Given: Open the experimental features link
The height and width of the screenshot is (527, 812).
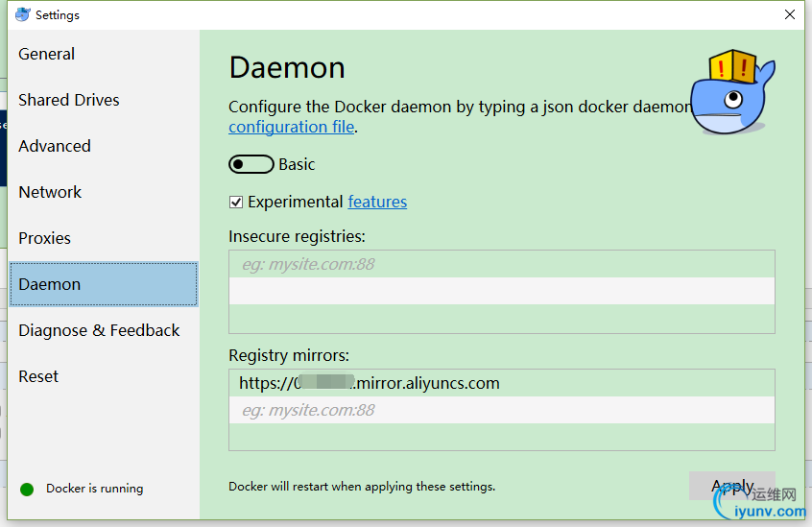Looking at the screenshot, I should [x=377, y=202].
